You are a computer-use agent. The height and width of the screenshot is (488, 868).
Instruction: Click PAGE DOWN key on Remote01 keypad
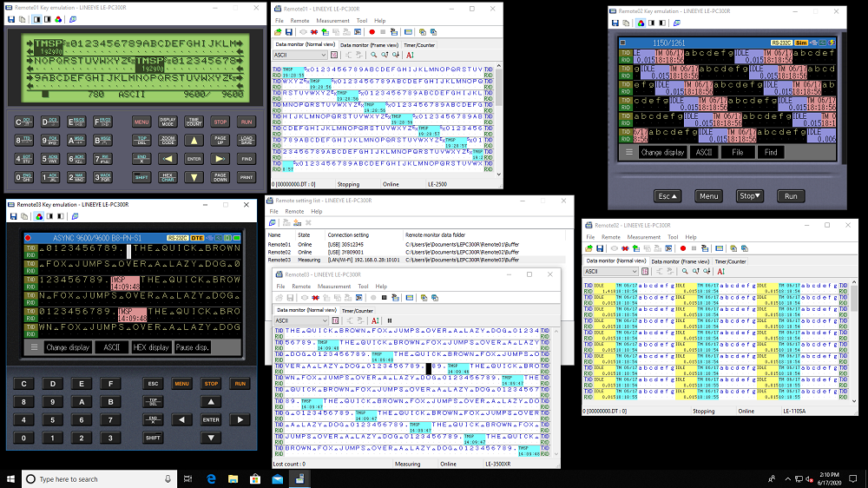point(220,177)
